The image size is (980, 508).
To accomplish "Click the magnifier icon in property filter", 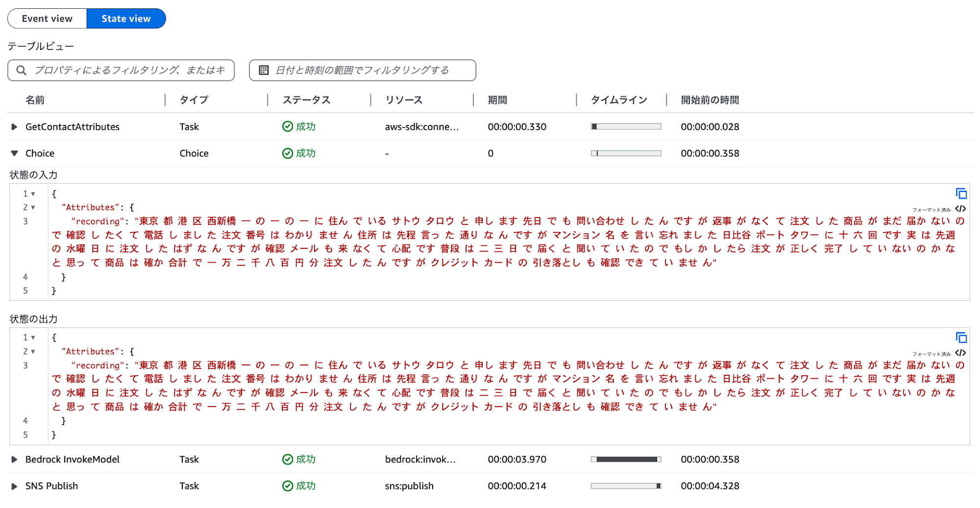I will click(x=21, y=70).
